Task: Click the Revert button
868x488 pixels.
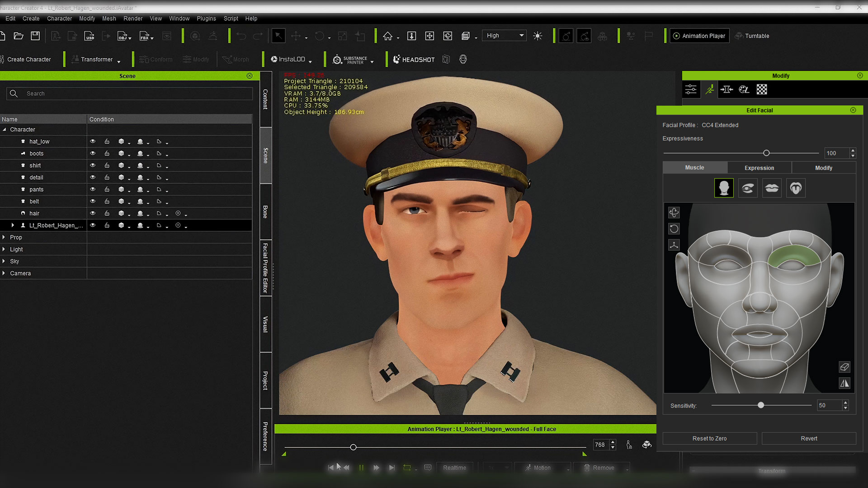Action: click(x=809, y=438)
